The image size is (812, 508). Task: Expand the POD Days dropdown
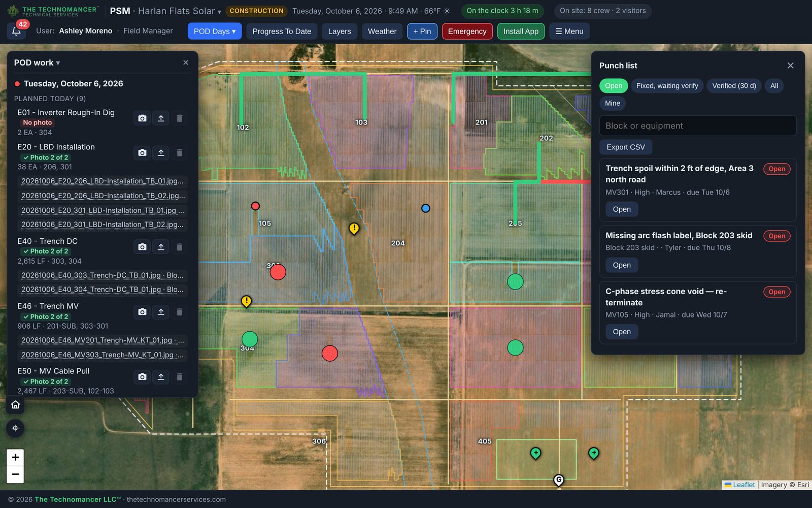pos(215,31)
